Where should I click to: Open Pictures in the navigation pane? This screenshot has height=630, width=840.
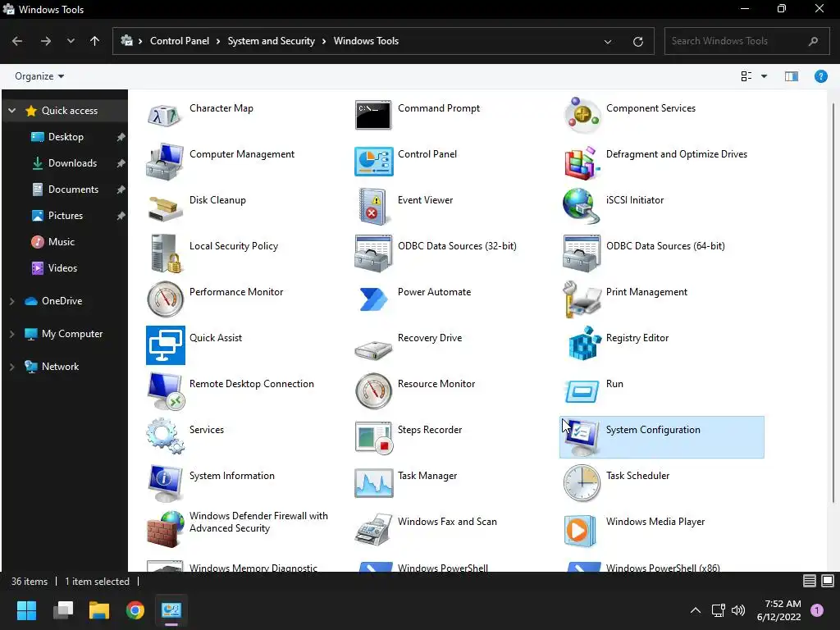point(66,216)
